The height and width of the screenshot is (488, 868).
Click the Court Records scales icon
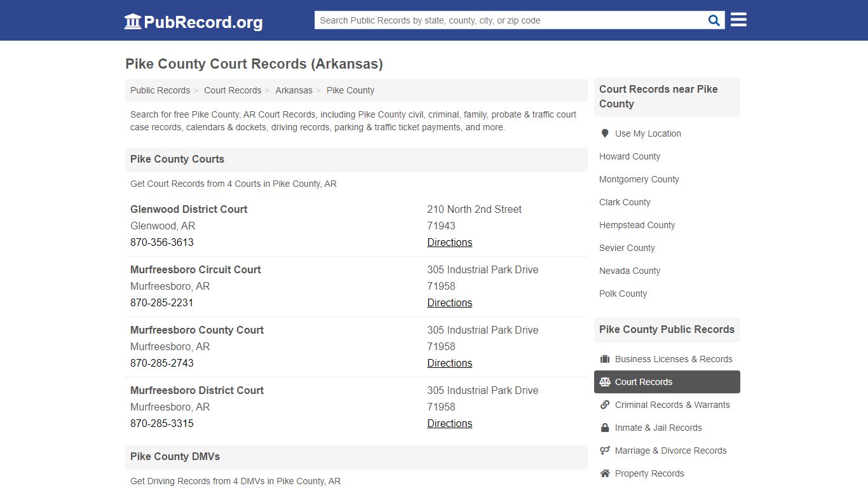pos(605,382)
